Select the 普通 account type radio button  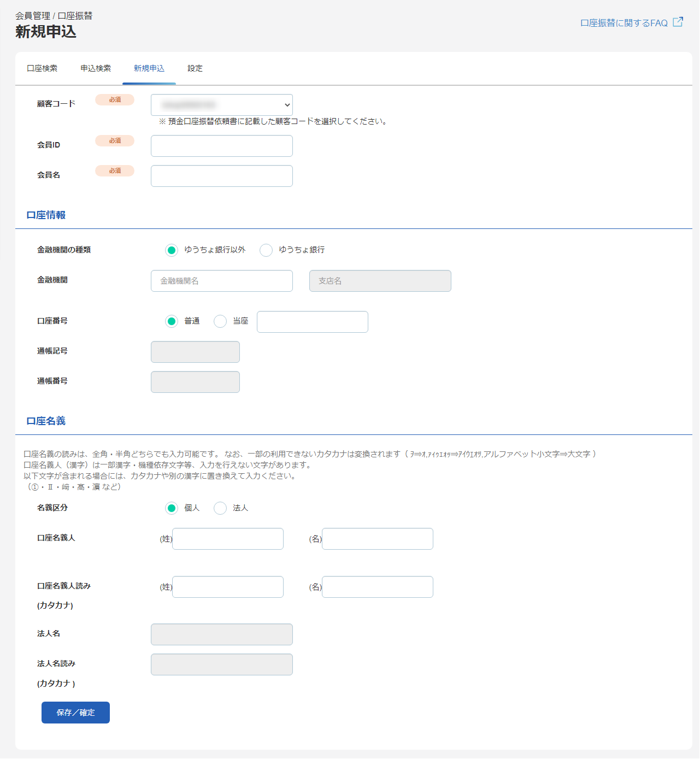point(172,321)
